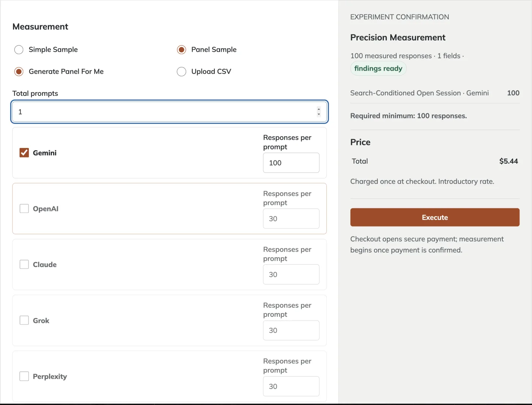Select the Simple Sample radio button
The height and width of the screenshot is (405, 532).
point(19,50)
